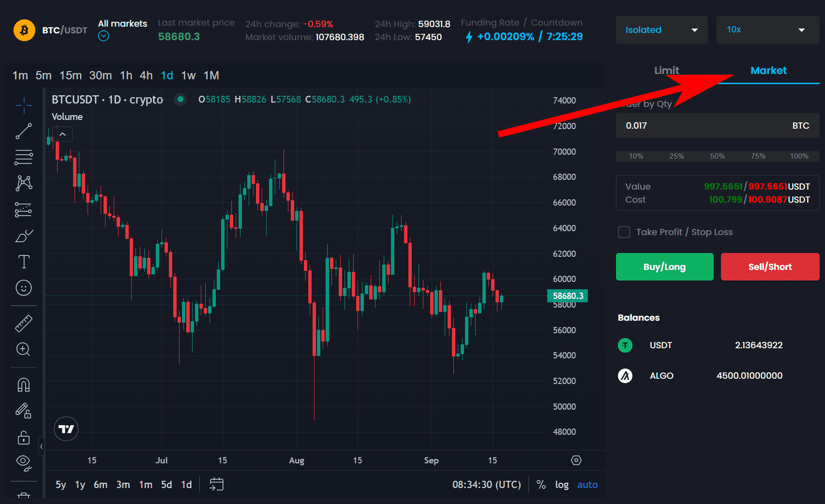Toggle hide all drawings eye icon
The height and width of the screenshot is (504, 825).
(24, 463)
